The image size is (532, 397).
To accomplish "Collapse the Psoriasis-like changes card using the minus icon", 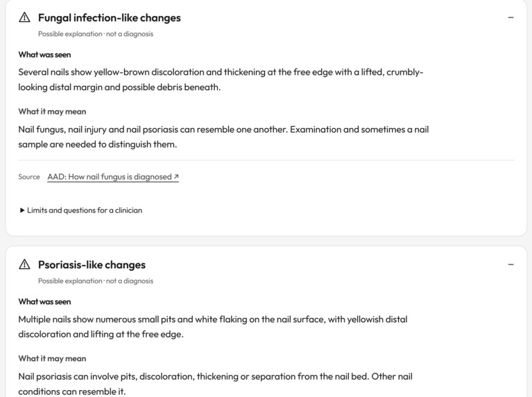I will [x=510, y=265].
